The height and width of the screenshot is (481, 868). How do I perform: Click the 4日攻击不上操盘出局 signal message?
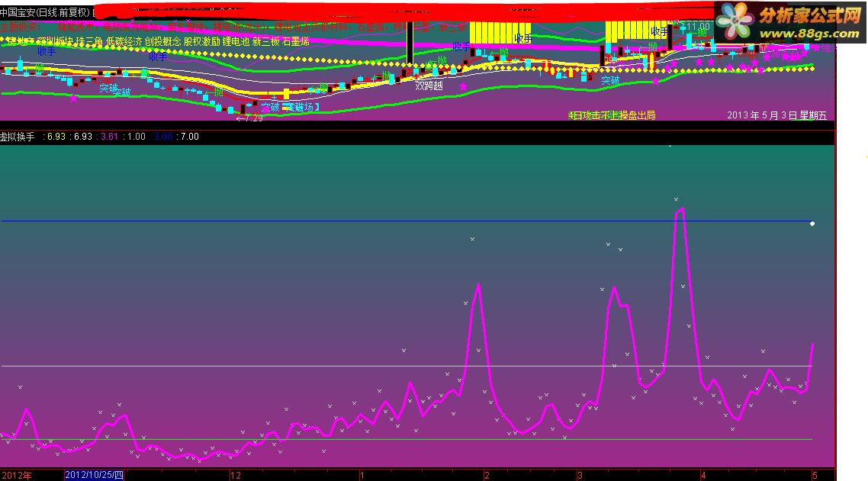tap(612, 115)
